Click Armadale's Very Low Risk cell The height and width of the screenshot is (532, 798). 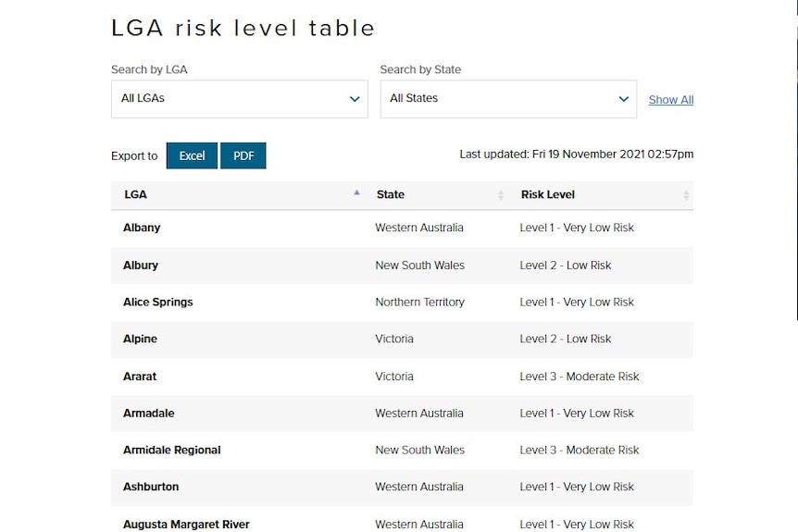[577, 413]
